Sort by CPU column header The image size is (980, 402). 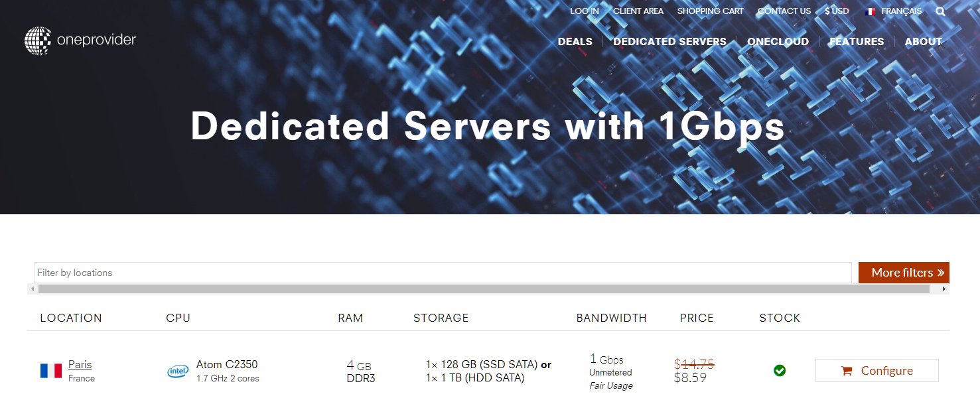(x=178, y=318)
